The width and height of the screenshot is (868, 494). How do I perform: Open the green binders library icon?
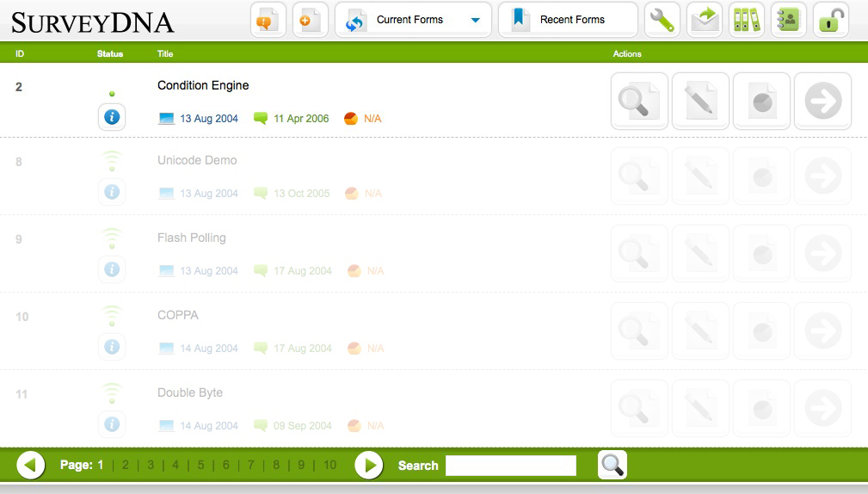tap(746, 20)
